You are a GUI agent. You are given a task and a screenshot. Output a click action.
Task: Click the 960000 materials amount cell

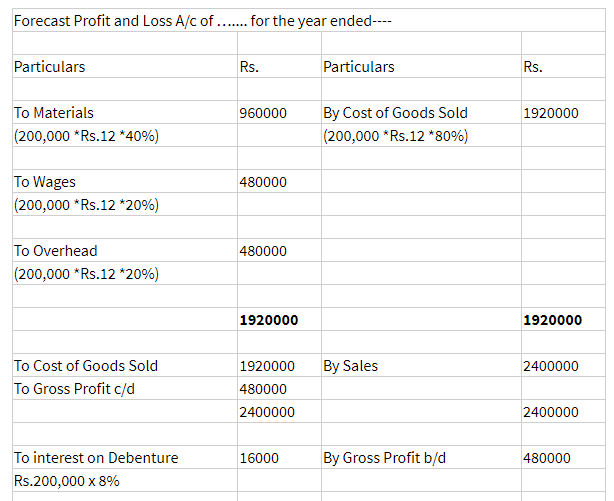point(262,114)
